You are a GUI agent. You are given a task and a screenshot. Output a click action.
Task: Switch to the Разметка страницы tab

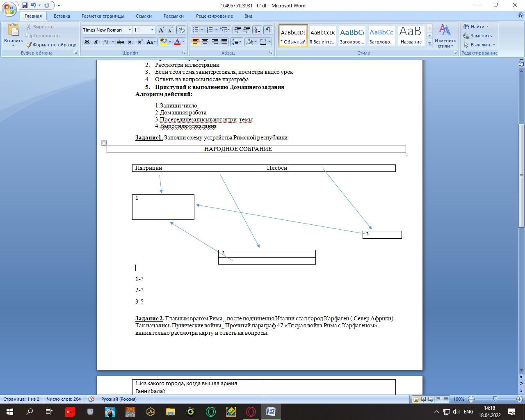click(x=103, y=16)
